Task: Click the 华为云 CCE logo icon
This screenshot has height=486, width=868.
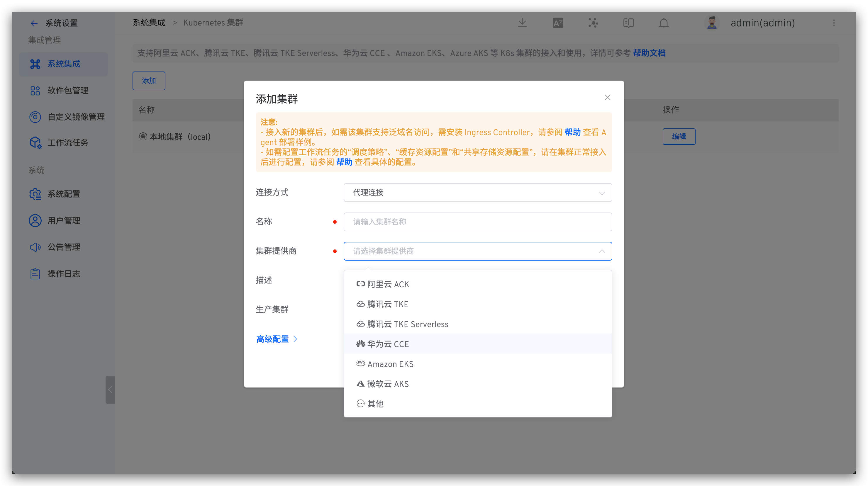Action: click(361, 344)
